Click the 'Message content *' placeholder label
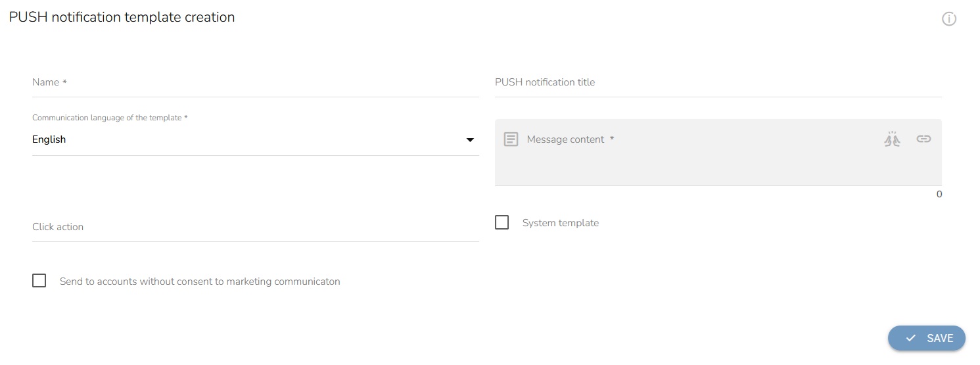 click(x=570, y=139)
